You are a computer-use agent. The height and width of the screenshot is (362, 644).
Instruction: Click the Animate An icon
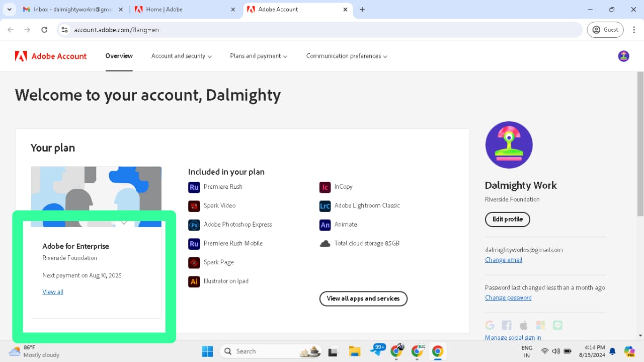point(325,225)
